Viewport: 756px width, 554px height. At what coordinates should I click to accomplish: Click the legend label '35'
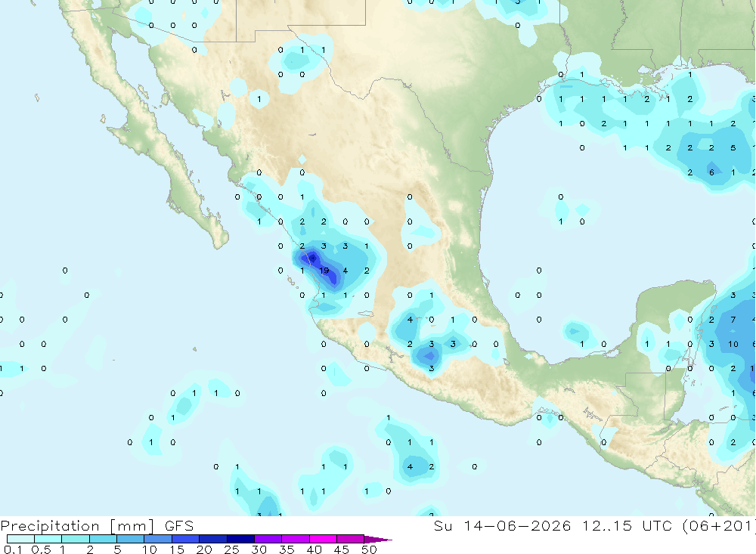point(287,549)
